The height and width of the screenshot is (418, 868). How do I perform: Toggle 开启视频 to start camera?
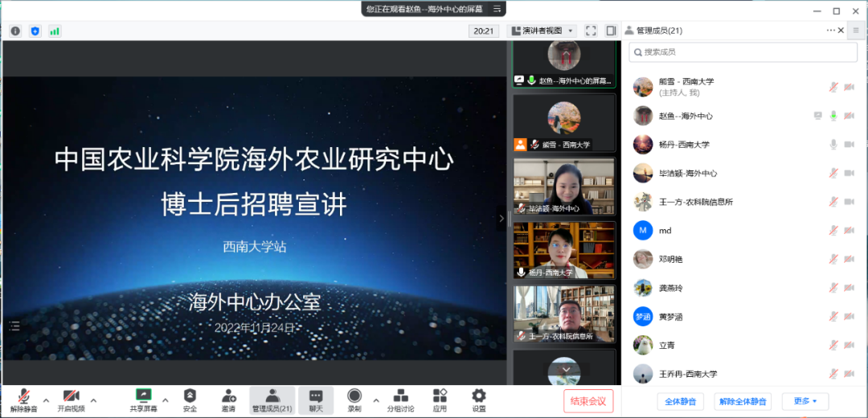pyautogui.click(x=71, y=395)
